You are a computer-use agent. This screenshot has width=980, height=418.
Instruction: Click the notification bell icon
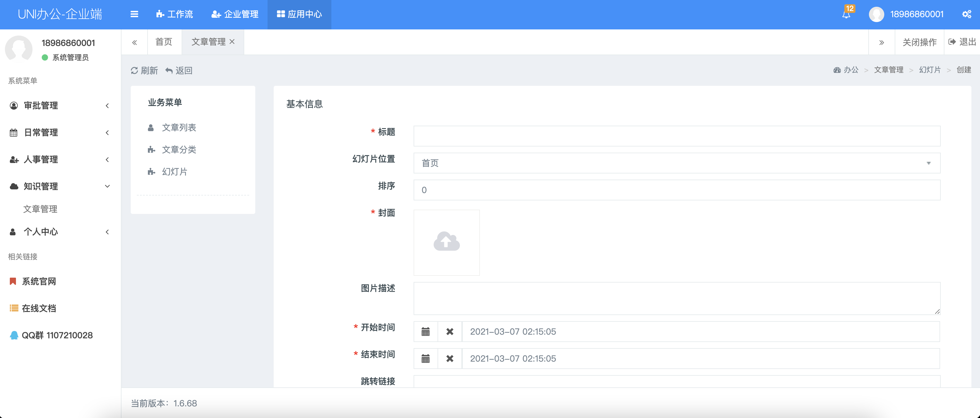(x=846, y=14)
